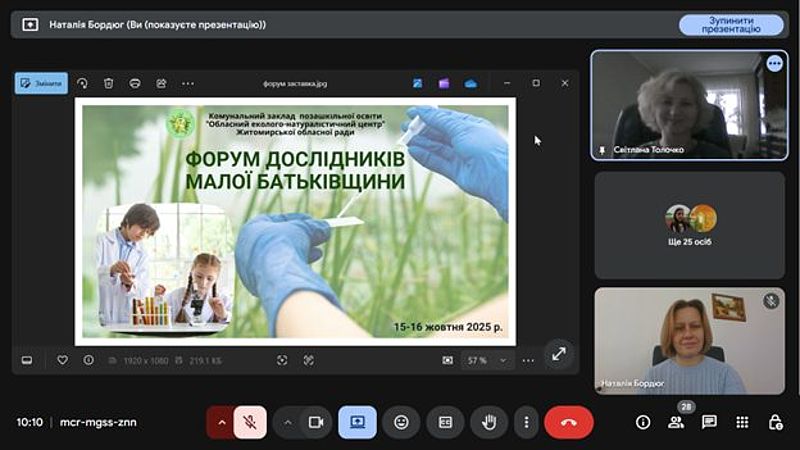Rotate the image in Photos viewer
Image resolution: width=800 pixels, height=450 pixels.
82,83
